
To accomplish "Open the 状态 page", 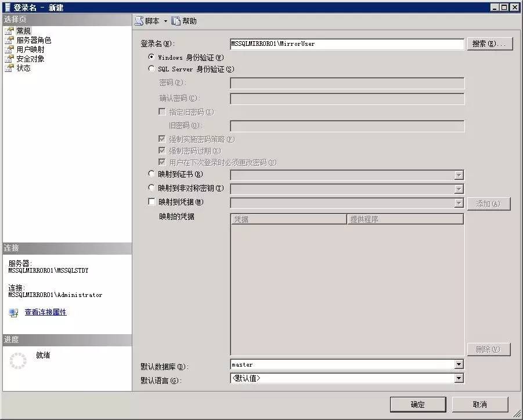I will coord(23,68).
